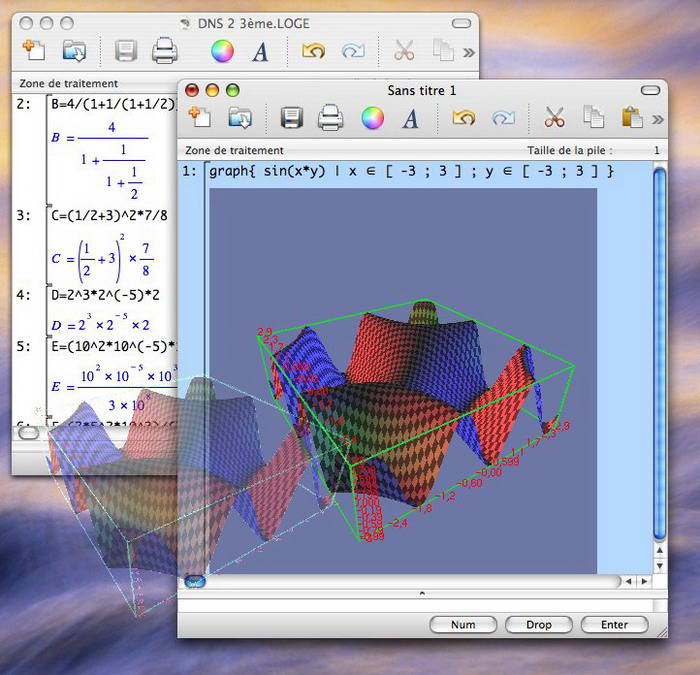
Task: Undo icon in DNS 2 3ème.LOGE toolbar
Action: coord(313,51)
